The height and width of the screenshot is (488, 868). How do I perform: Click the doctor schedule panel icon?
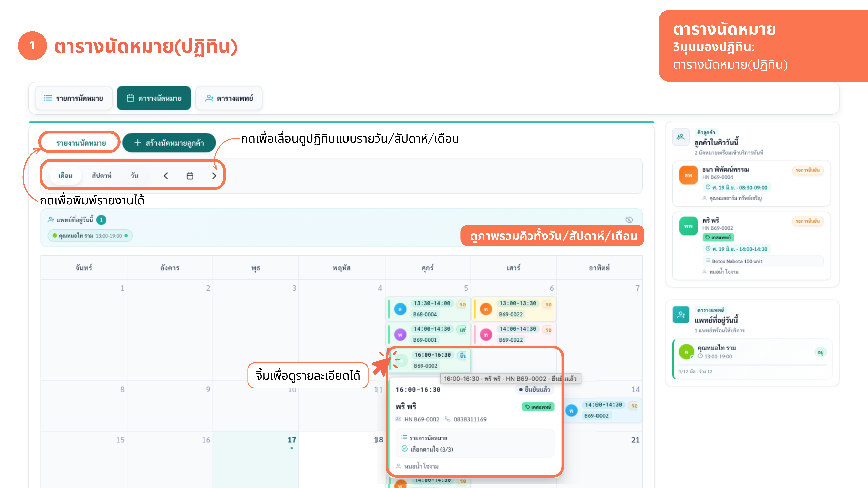point(681,314)
